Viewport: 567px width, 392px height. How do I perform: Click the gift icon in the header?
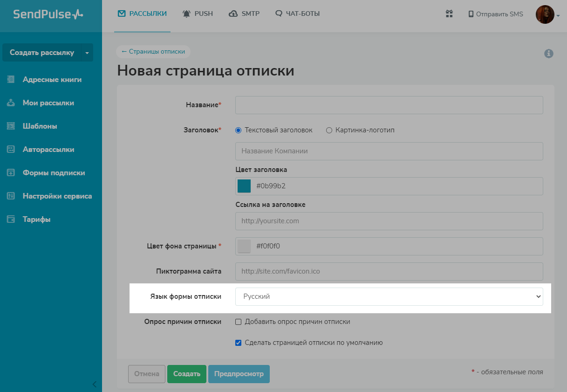449,14
